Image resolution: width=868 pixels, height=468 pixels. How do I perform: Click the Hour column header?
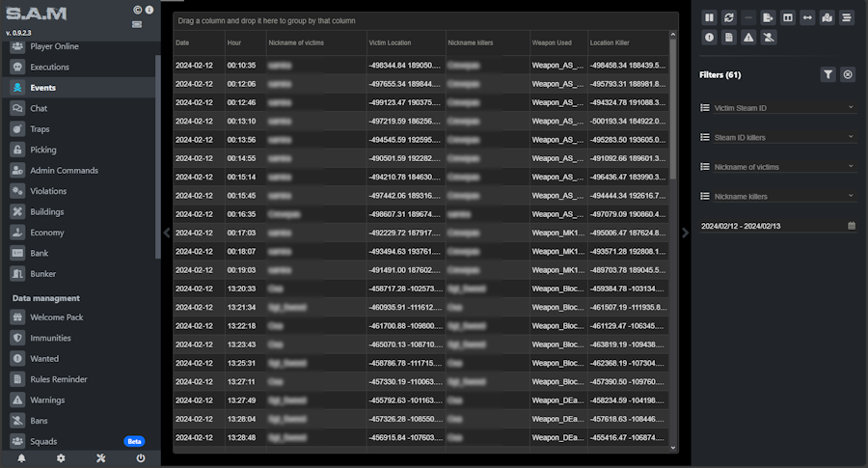(x=234, y=43)
